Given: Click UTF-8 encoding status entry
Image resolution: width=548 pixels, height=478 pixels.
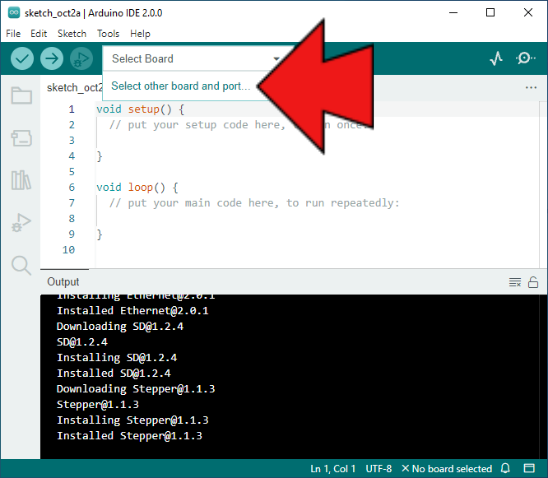Looking at the screenshot, I should coord(378,469).
